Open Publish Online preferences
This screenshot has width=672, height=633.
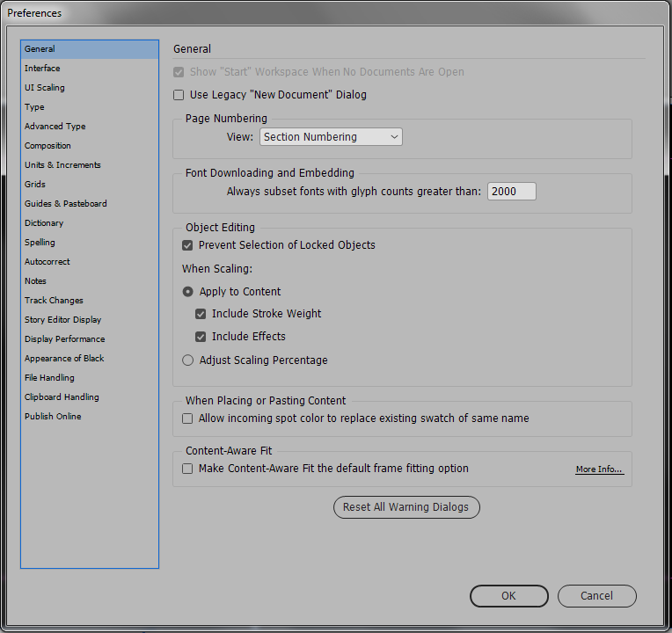[90, 417]
